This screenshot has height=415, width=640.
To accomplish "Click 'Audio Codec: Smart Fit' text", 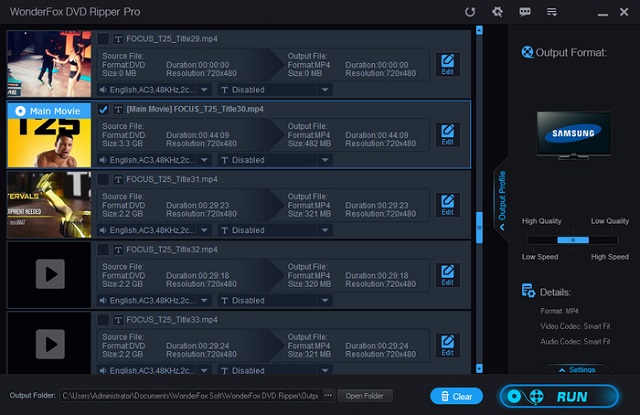I will point(575,342).
